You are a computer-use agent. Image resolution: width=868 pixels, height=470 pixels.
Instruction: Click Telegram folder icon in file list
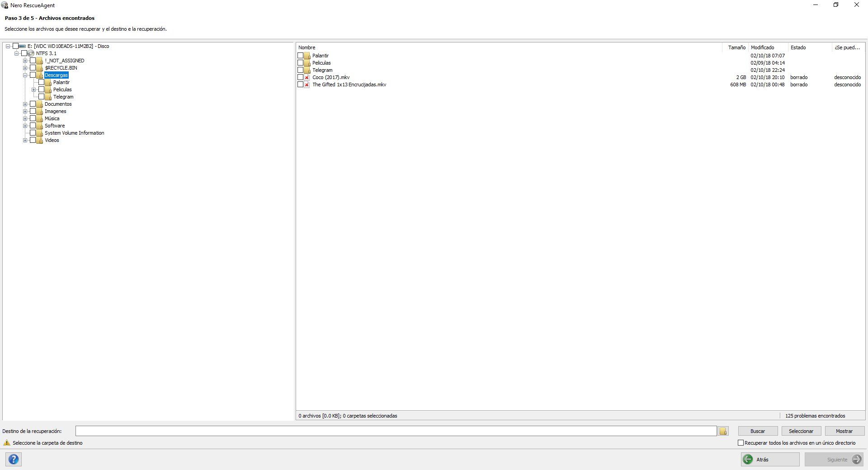(307, 70)
